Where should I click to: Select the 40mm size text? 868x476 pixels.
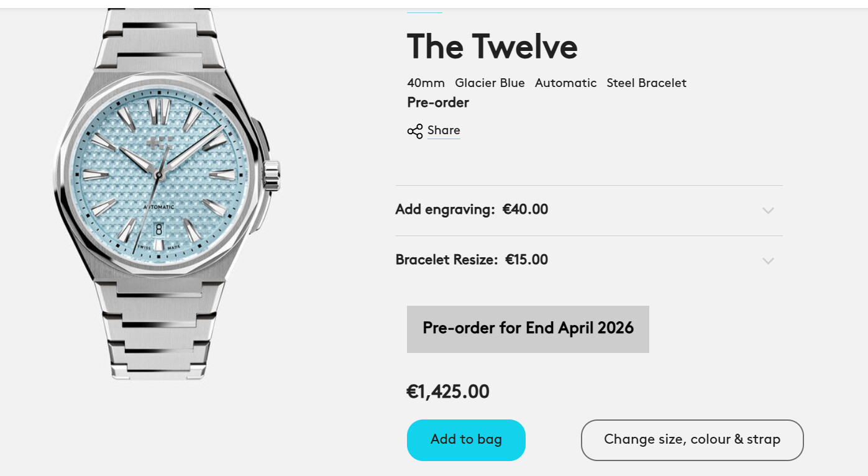[x=426, y=83]
